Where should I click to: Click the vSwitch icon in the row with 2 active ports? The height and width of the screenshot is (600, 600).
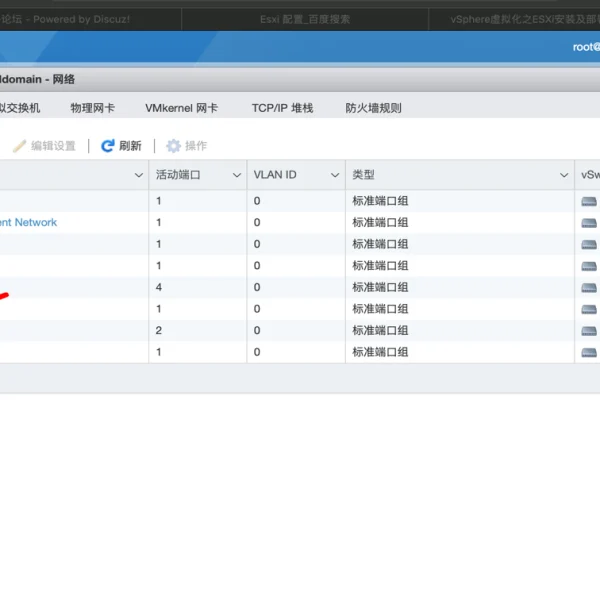[x=589, y=331]
